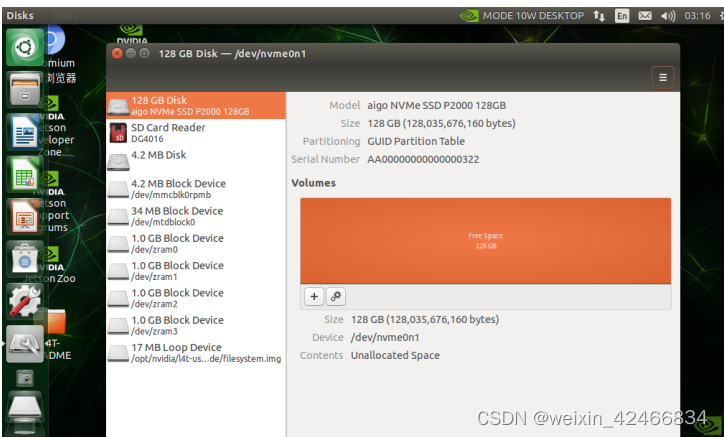
Task: Click the Disks menu in top panel
Action: [x=20, y=16]
